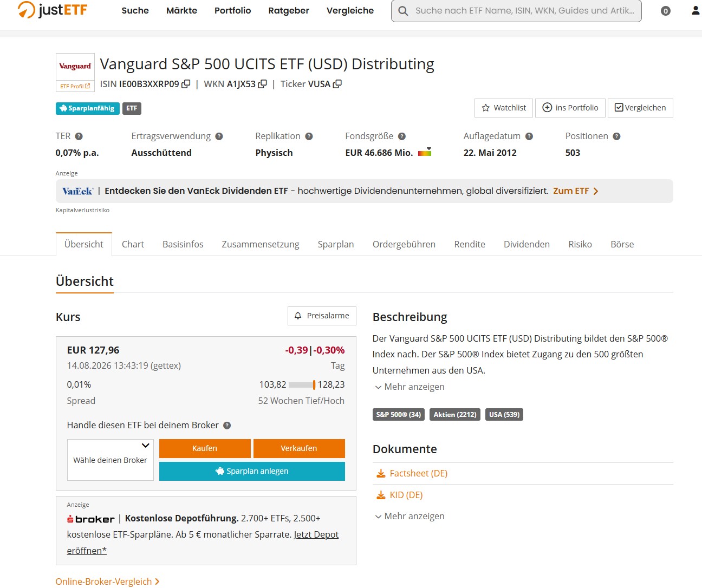Screen dimensions: 702x588
Task: Click the fund size color bar indicator
Action: (x=425, y=152)
